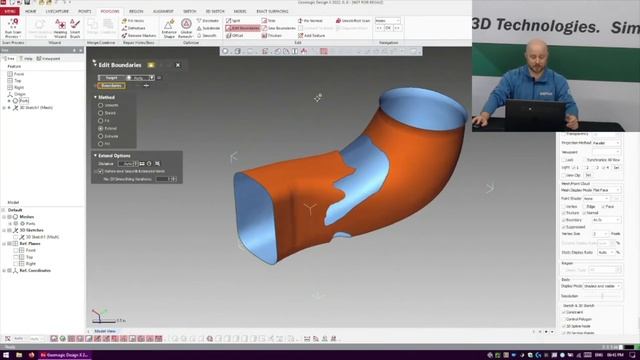
Task: Collapse the Ref. Planes node in Model tree
Action: pyautogui.click(x=4, y=244)
